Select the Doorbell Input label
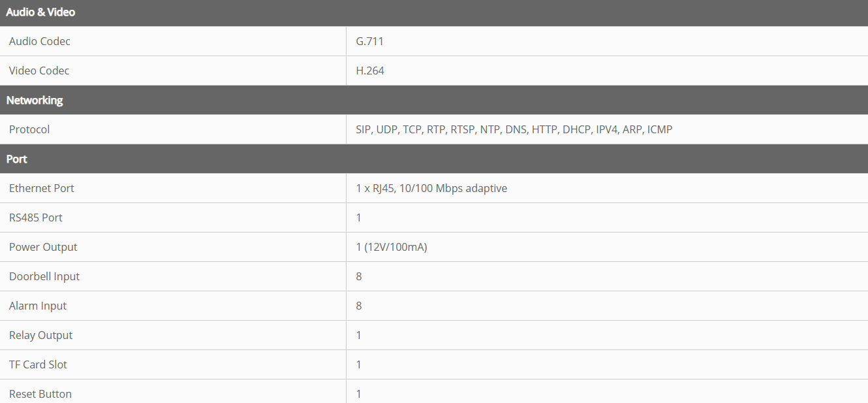 (44, 276)
